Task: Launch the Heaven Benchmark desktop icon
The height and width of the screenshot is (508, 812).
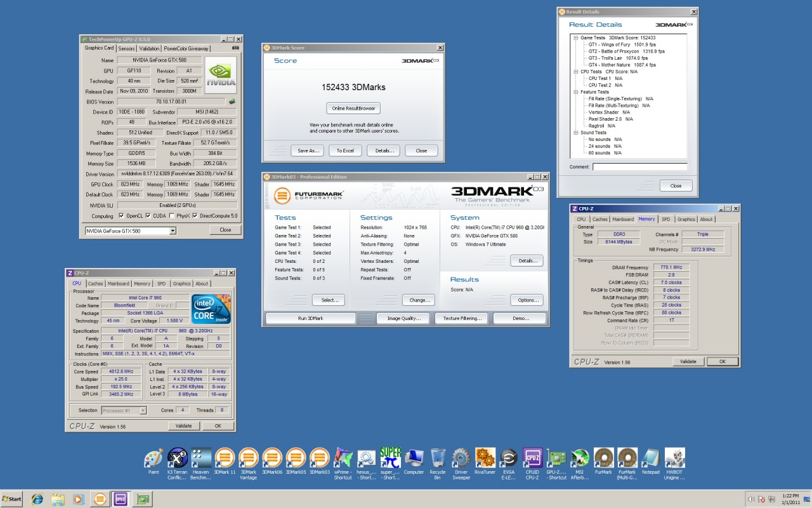Action: pos(201,458)
